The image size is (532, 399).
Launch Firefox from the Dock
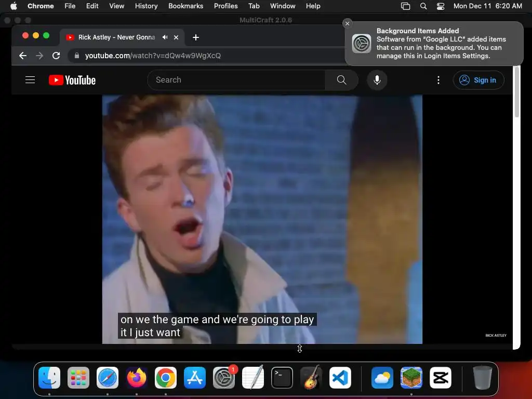pyautogui.click(x=137, y=378)
